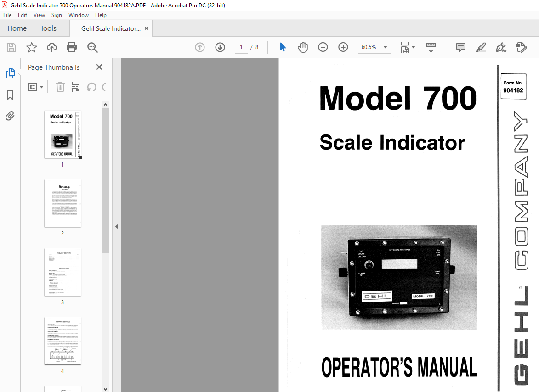Print the document with printer icon

pos(72,47)
